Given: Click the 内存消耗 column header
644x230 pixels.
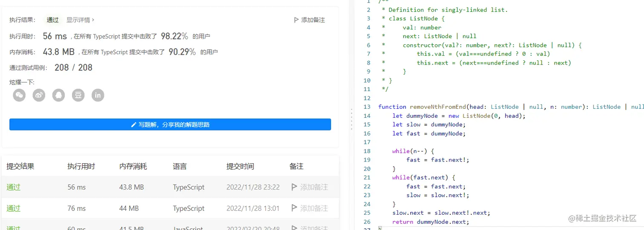Looking at the screenshot, I should click(133, 166).
